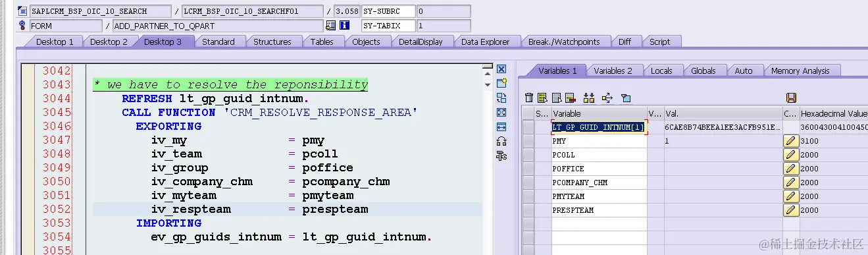Image resolution: width=868 pixels, height=255 pixels.
Task: Switch to Globals tab
Action: (703, 71)
